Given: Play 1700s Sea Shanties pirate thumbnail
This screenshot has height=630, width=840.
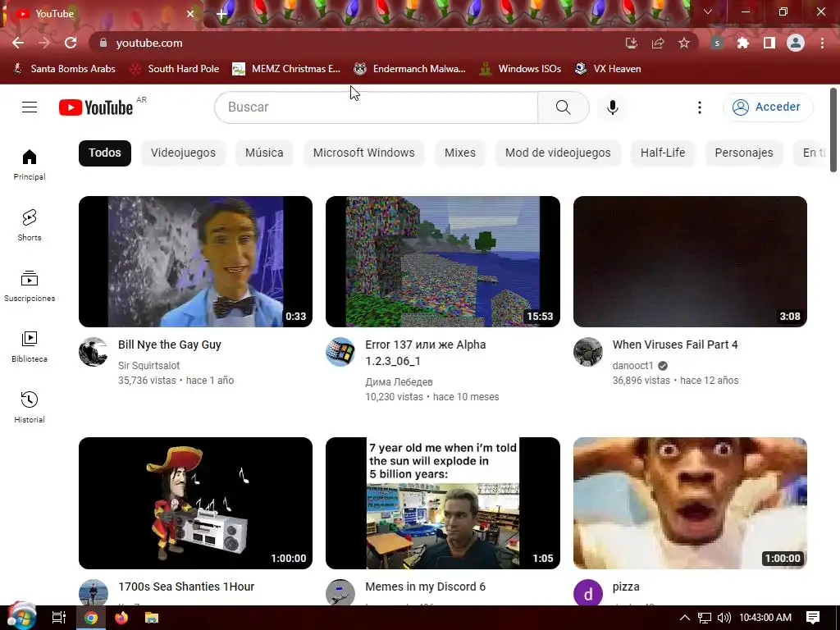Looking at the screenshot, I should coord(195,503).
